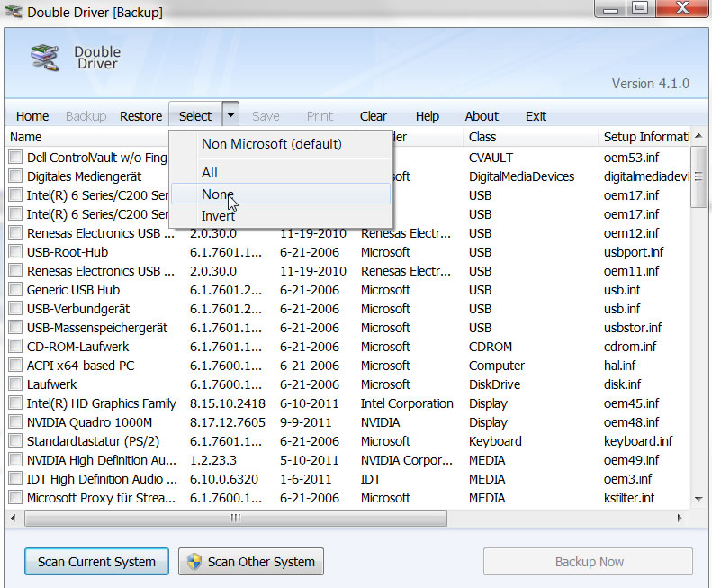712x588 pixels.
Task: Click Clear in the toolbar
Action: point(374,116)
